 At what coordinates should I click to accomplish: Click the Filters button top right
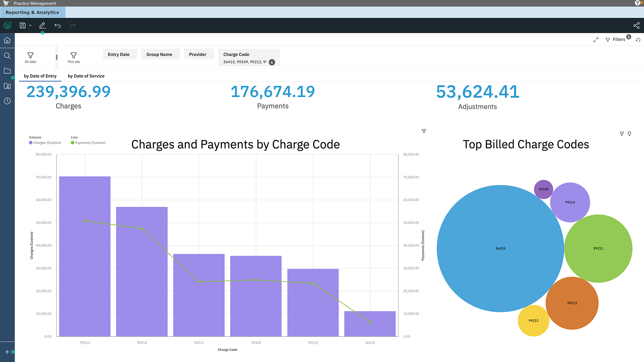(619, 39)
